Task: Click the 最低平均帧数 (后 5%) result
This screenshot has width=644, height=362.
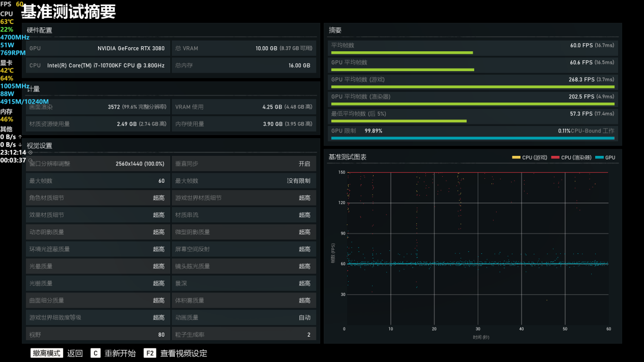Action: [x=473, y=117]
